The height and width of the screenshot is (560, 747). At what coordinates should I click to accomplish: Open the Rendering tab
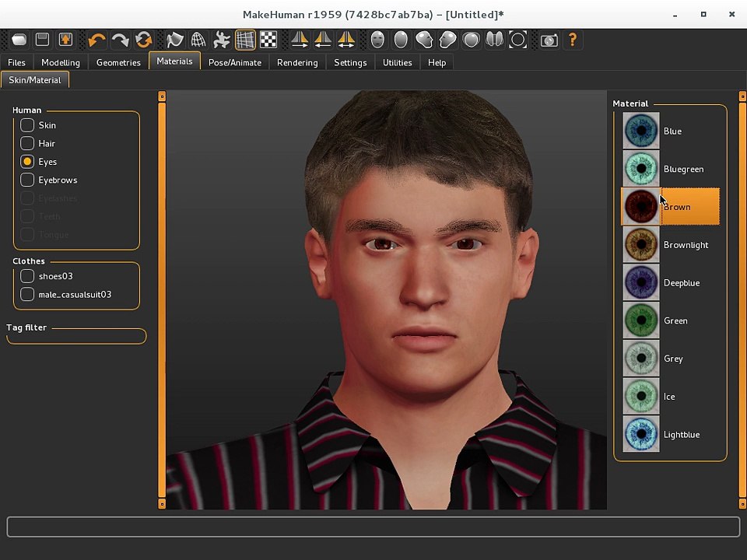(297, 62)
